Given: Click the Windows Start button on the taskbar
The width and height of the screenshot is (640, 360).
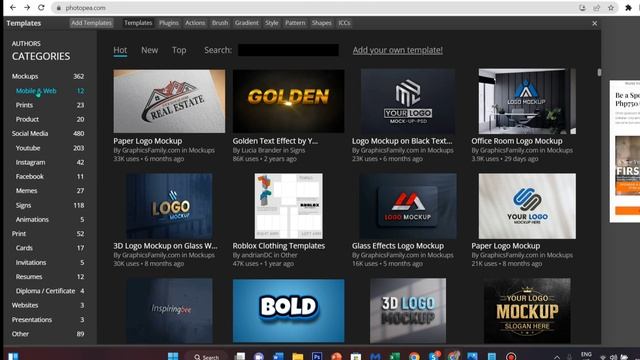Looking at the screenshot, I should (173, 356).
